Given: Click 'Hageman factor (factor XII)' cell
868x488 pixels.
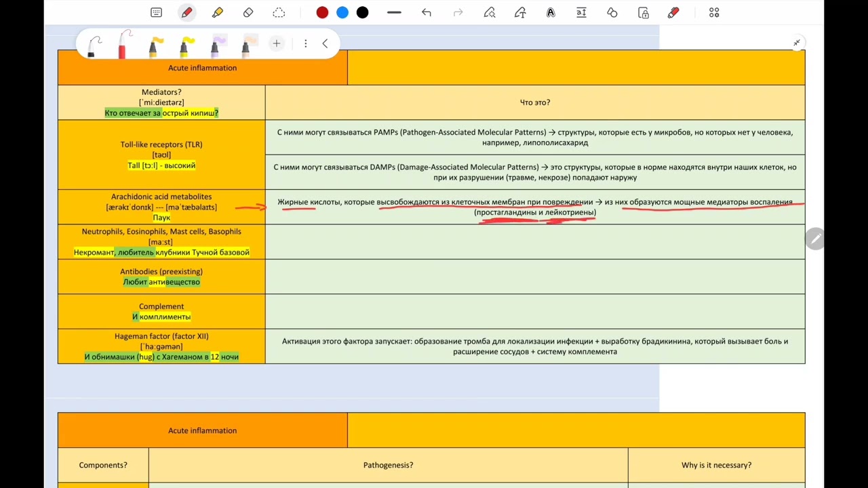Looking at the screenshot, I should (161, 346).
